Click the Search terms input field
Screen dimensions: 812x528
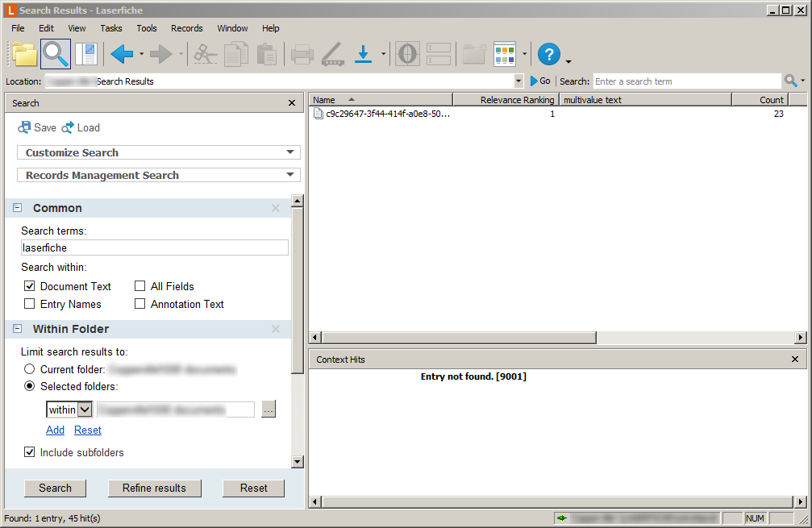tap(154, 247)
